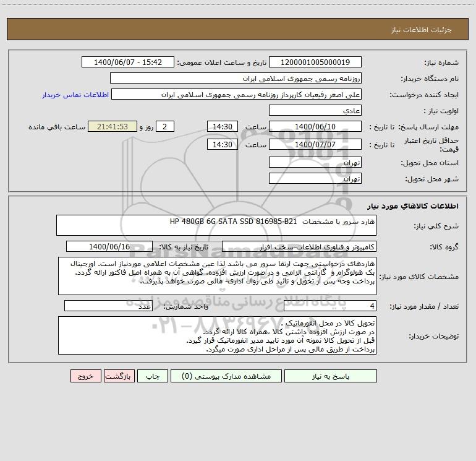Viewport: 476px width, 461px height.
Task: Click the general description field with HP 480GB SSD
Action: (x=216, y=225)
